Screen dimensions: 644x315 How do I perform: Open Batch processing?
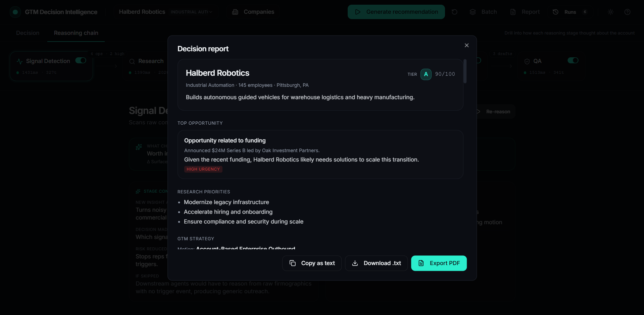point(483,12)
